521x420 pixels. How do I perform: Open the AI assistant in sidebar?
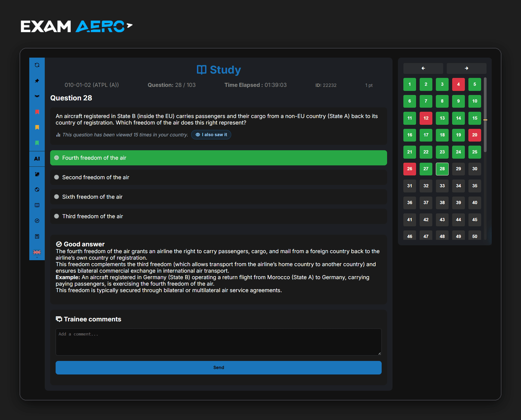[37, 159]
